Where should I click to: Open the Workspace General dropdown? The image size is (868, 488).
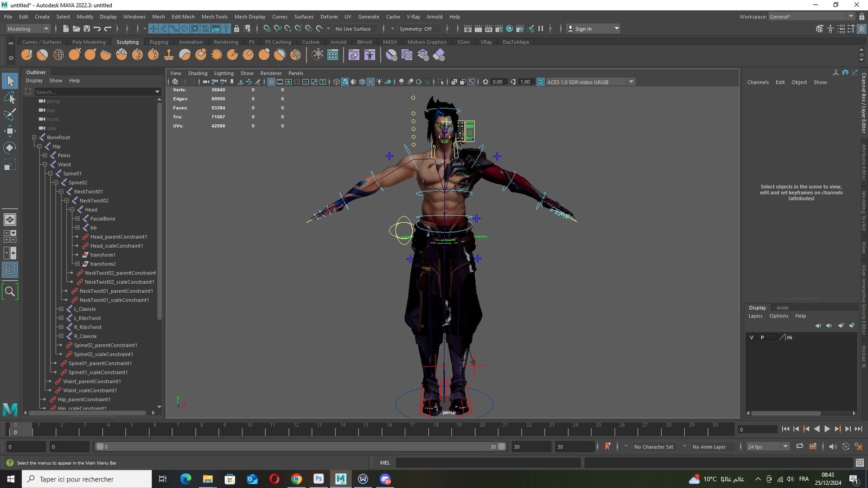pos(811,16)
